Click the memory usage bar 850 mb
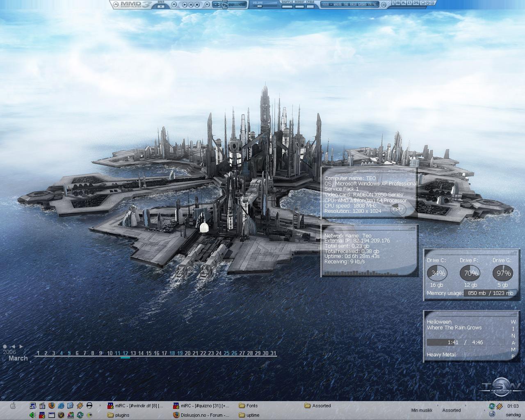 point(490,293)
